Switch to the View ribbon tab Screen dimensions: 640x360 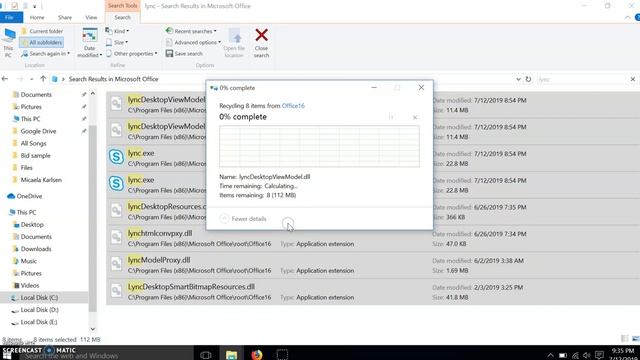coord(91,18)
